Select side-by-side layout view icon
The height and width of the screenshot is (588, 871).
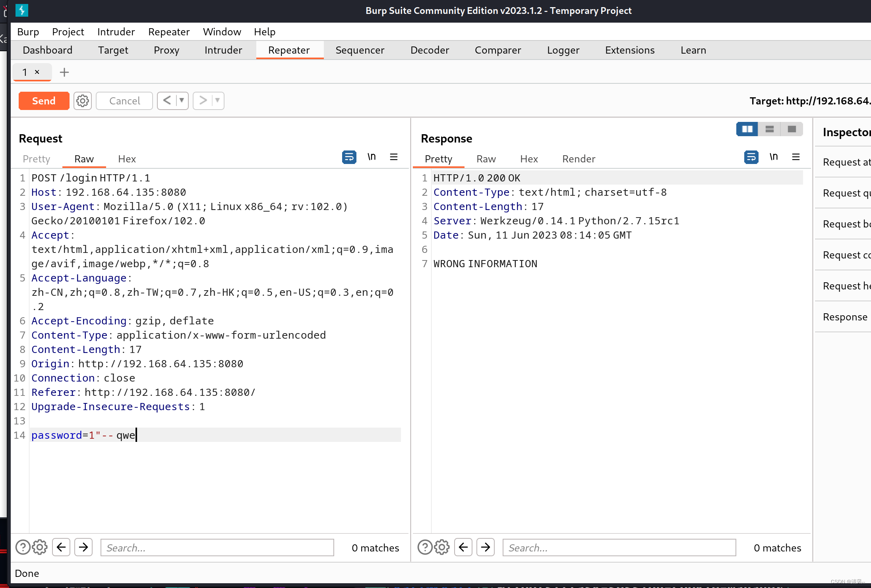(747, 129)
